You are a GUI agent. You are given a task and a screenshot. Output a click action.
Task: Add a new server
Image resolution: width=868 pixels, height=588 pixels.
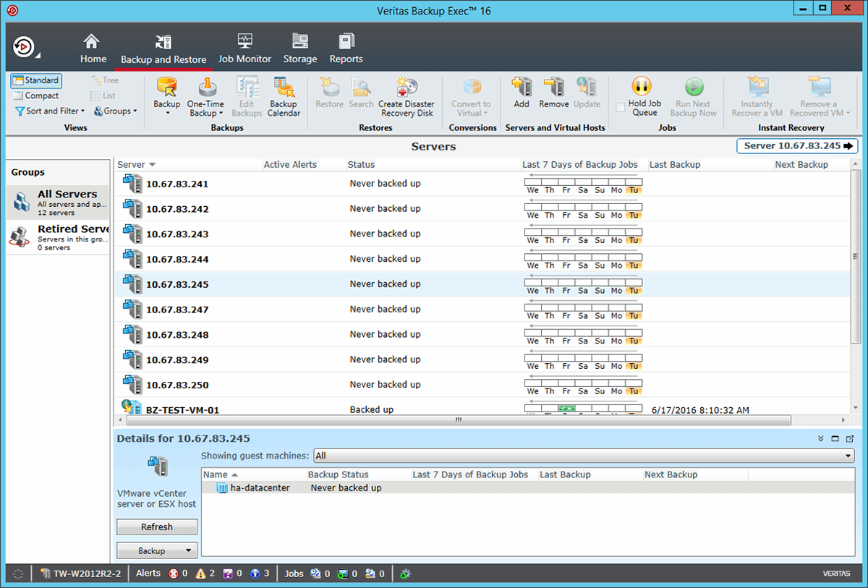[521, 94]
